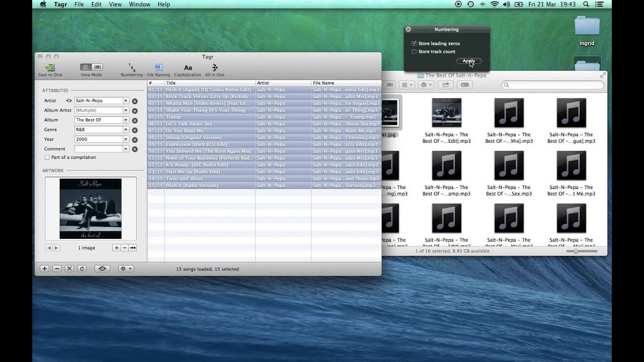
Task: Switch View Mode to list layout
Action: tap(86, 67)
